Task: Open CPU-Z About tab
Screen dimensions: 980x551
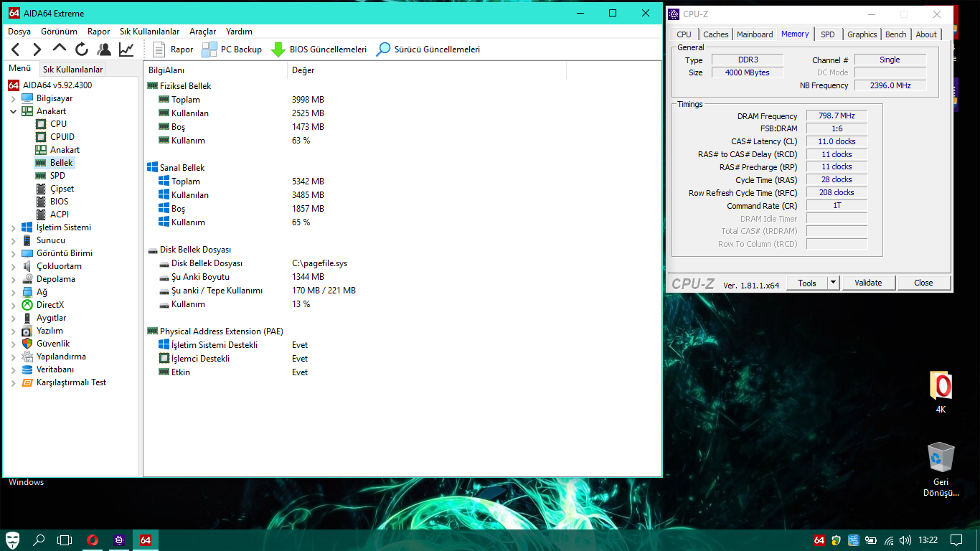Action: (x=926, y=34)
